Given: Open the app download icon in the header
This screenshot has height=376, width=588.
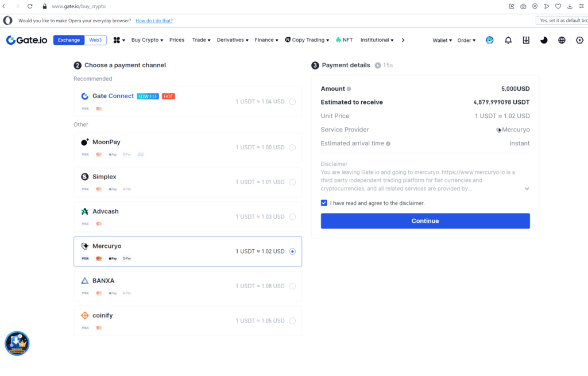Looking at the screenshot, I should [x=525, y=40].
